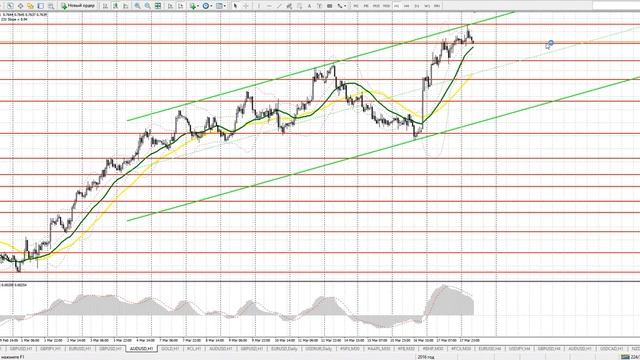Switch chart to line chart icon
640x360 pixels.
point(126,6)
